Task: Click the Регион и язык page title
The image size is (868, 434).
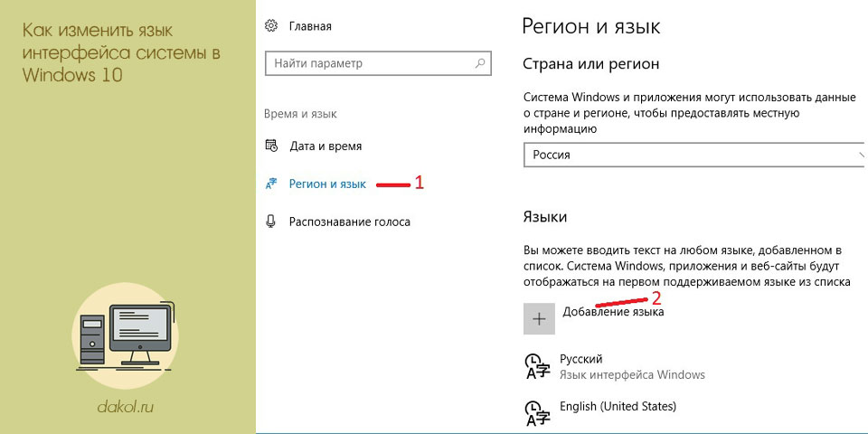Action: click(591, 26)
